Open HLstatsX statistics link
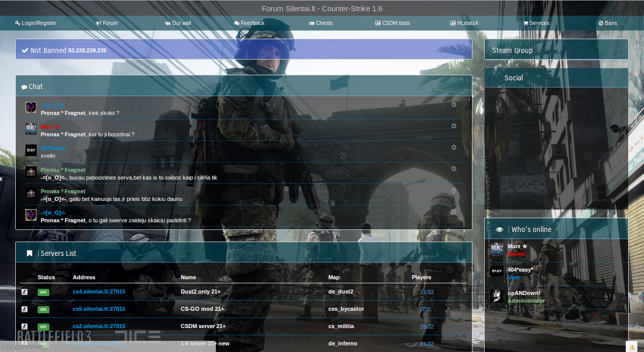 [464, 23]
